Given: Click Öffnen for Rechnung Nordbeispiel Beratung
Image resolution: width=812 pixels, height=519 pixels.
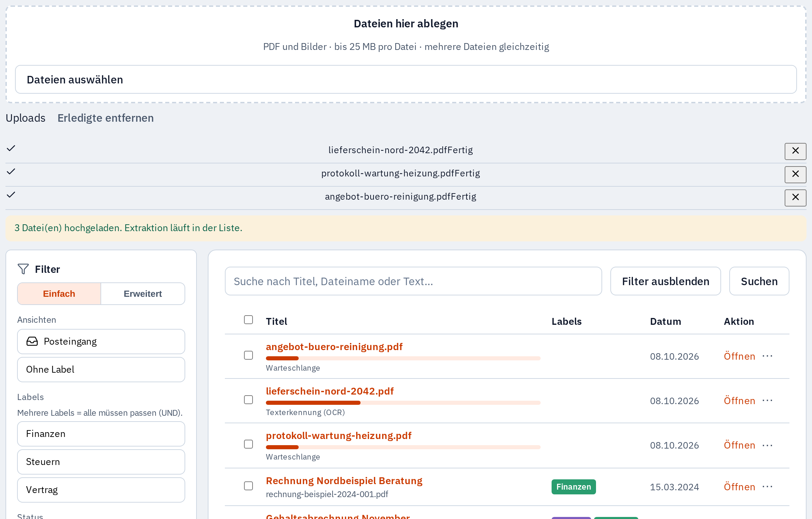Looking at the screenshot, I should tap(740, 487).
